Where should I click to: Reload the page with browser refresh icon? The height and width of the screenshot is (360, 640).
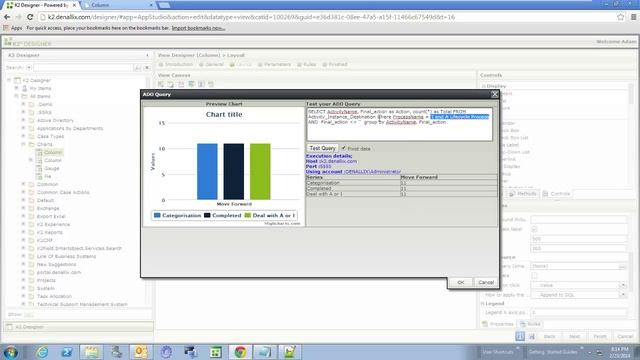point(30,17)
